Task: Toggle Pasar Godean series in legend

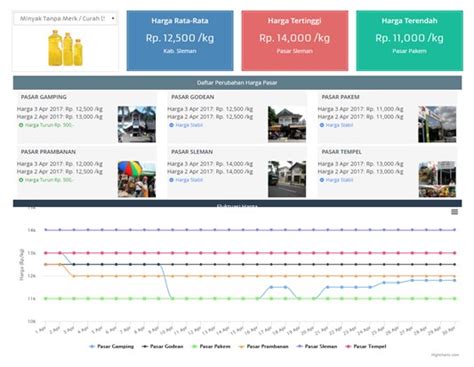Action: (x=162, y=346)
